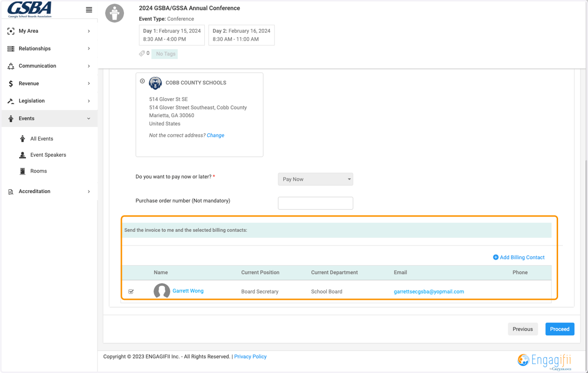Image resolution: width=588 pixels, height=373 pixels.
Task: Open the Garrett Wong name link
Action: (188, 291)
